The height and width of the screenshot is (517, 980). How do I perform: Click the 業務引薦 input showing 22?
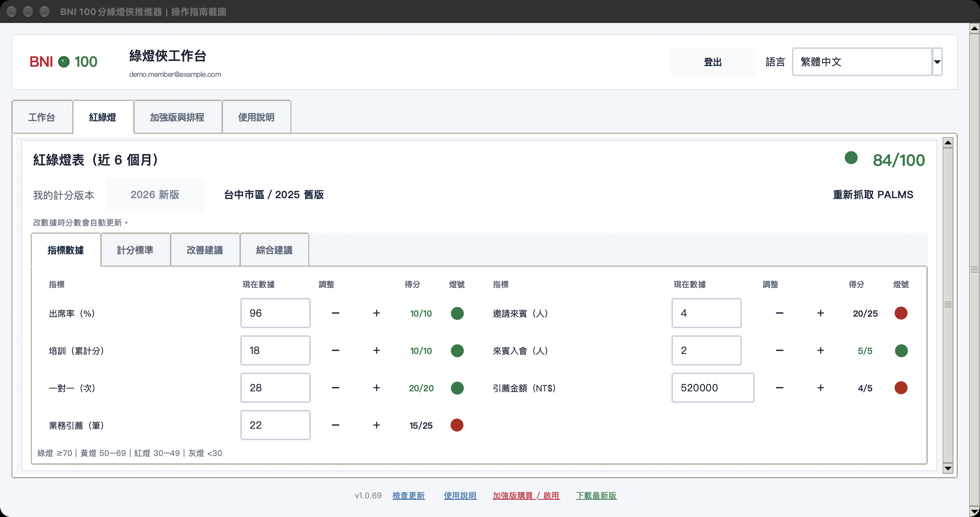(275, 425)
